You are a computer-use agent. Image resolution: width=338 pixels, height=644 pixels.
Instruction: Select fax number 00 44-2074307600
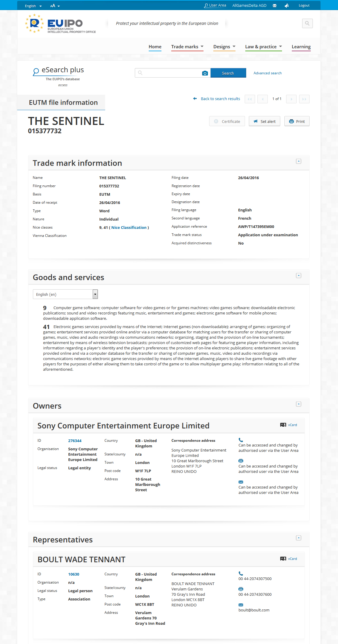[255, 595]
